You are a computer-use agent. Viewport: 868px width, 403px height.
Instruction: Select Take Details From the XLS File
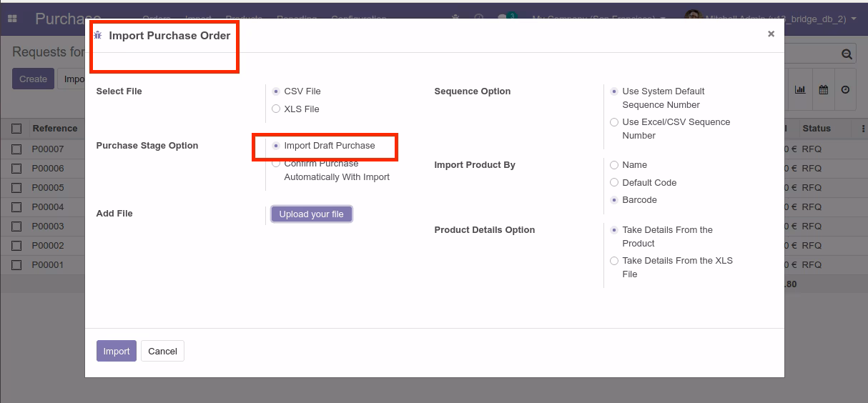[x=614, y=261]
